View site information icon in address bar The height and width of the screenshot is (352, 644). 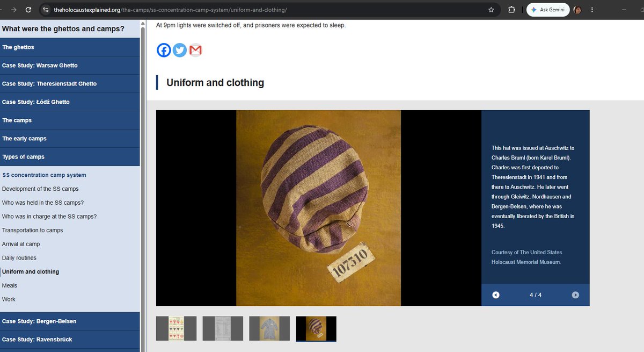(46, 10)
